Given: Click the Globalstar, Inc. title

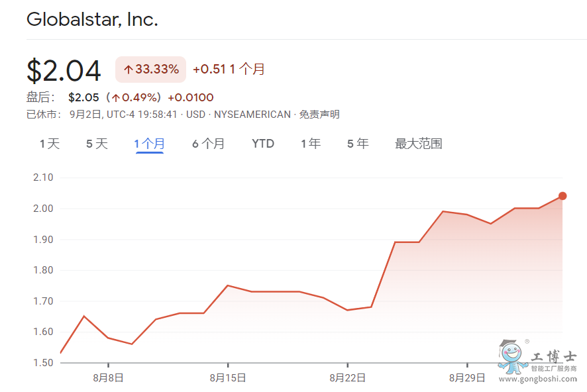Looking at the screenshot, I should coord(92,19).
